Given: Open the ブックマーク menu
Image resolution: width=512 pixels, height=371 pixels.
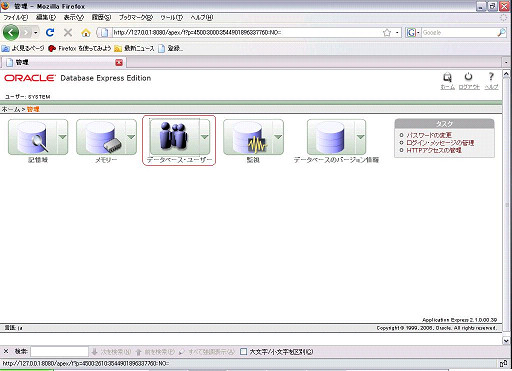Looking at the screenshot, I should point(136,17).
